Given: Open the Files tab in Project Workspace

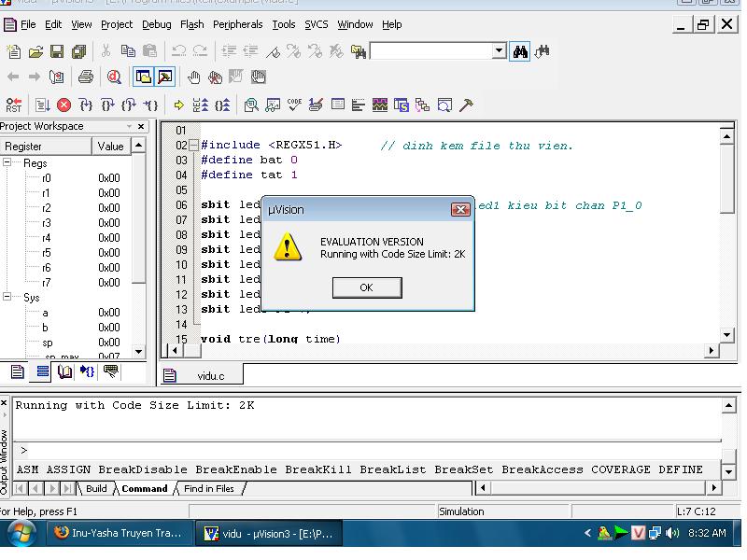Looking at the screenshot, I should point(17,371).
